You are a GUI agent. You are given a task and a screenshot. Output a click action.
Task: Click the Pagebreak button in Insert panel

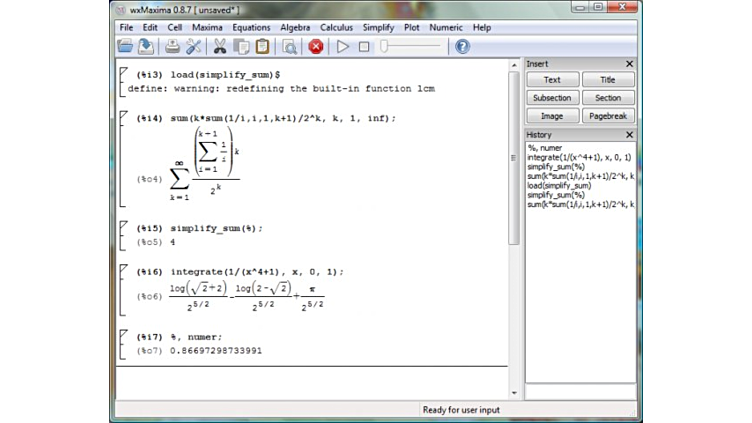click(x=608, y=116)
